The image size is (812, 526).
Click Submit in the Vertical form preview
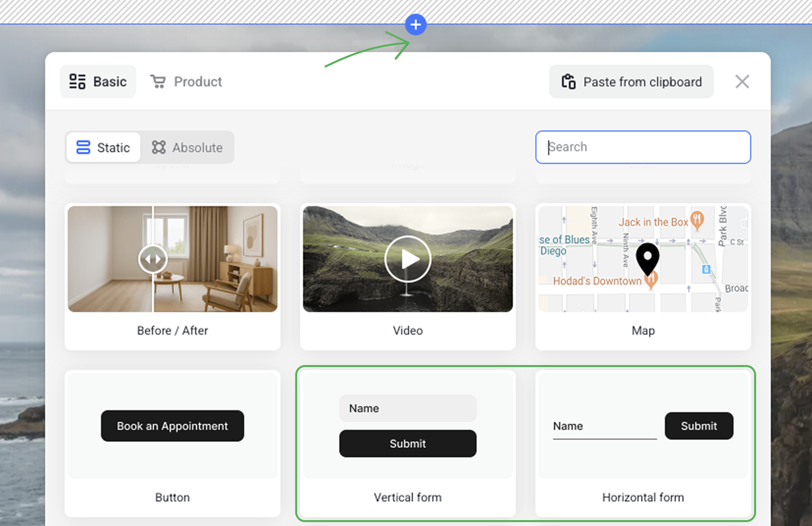point(407,444)
